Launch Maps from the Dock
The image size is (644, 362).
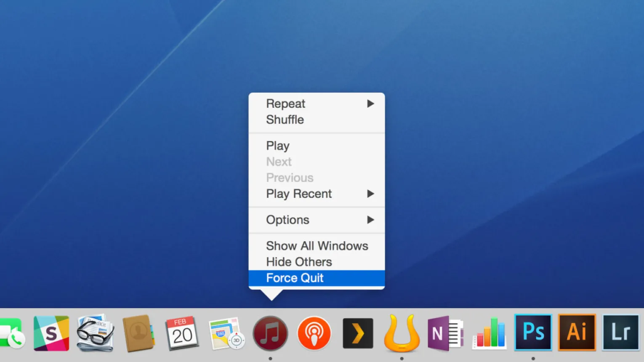click(x=226, y=333)
